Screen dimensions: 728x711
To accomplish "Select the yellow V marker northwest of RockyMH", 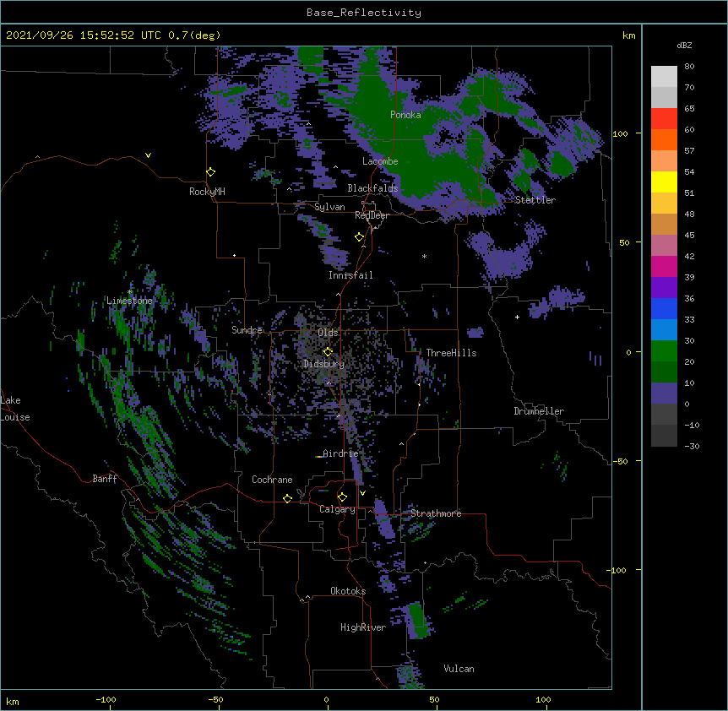I will pos(148,155).
